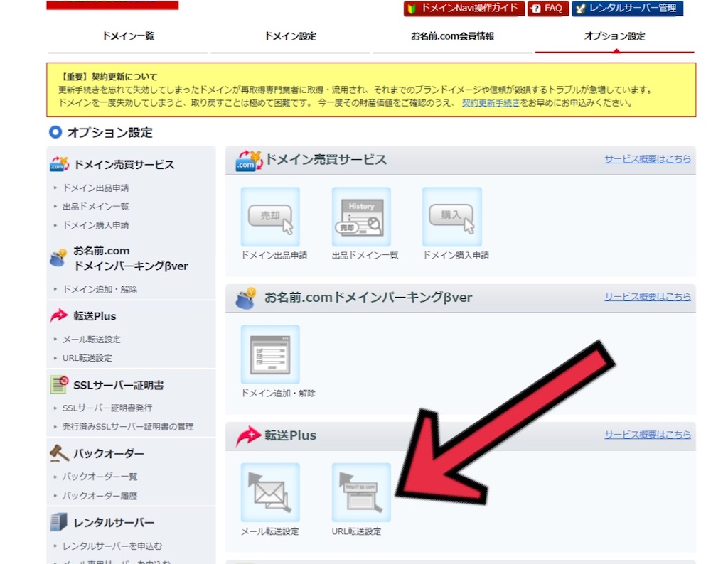Select the オプション設定 tab
This screenshot has height=564, width=728.
coord(615,36)
